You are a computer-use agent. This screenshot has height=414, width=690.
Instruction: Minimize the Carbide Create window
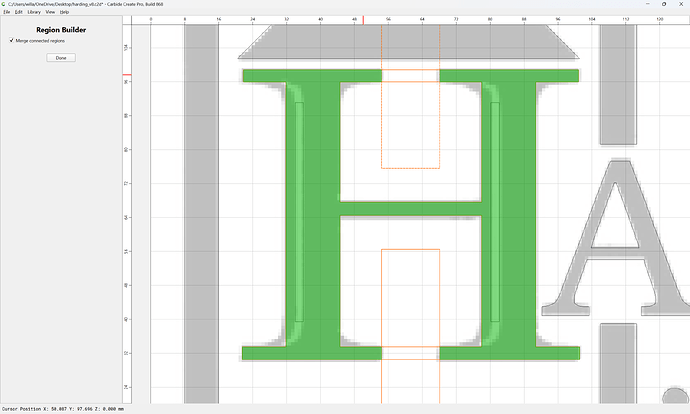click(x=647, y=4)
